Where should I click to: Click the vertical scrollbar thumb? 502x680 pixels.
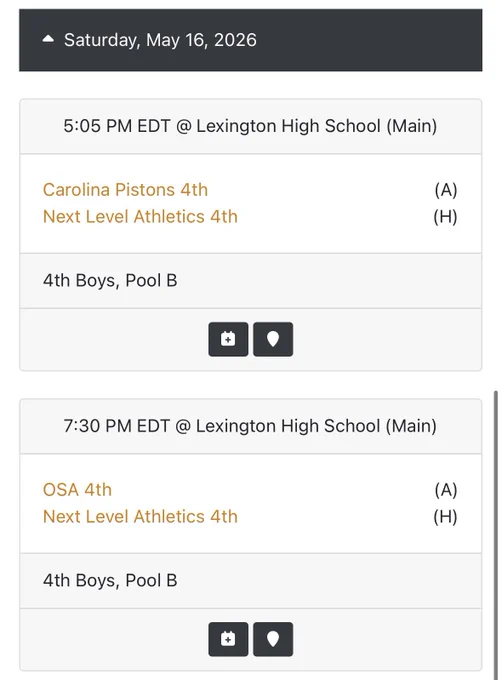496,535
